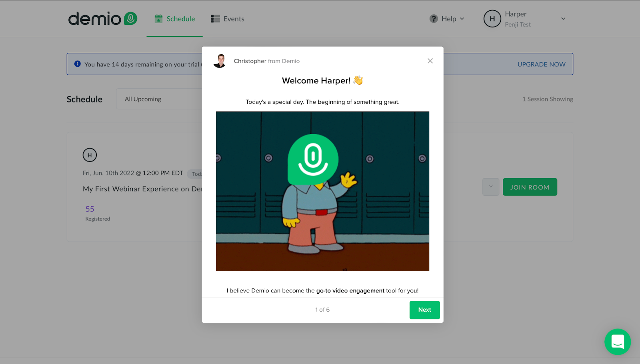The width and height of the screenshot is (640, 364).
Task: Open My First Webinar Experience session title
Action: pyautogui.click(x=142, y=189)
